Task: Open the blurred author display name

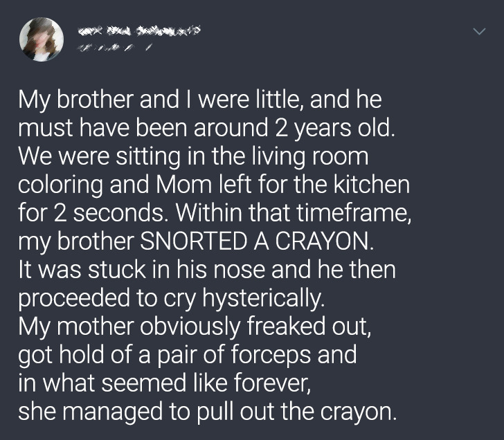Action: 139,30
